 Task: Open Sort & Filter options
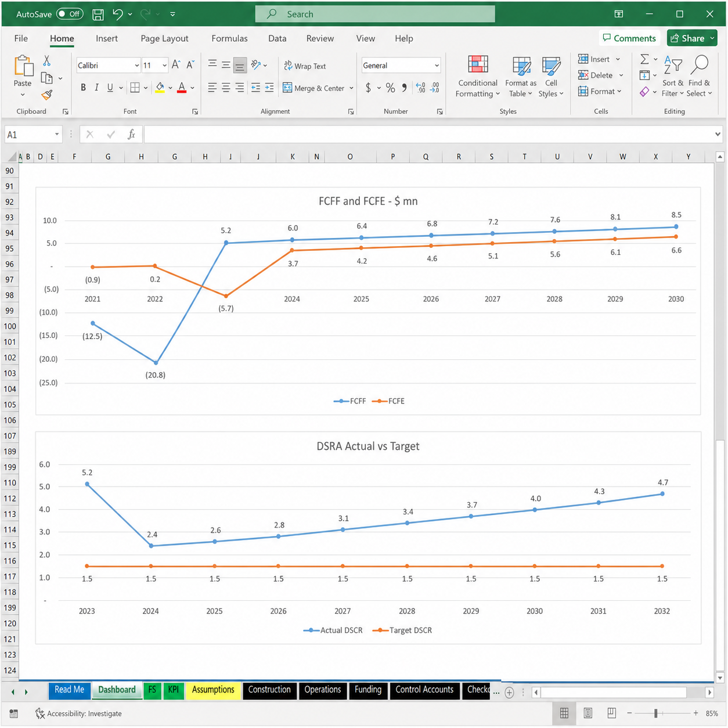[673, 77]
